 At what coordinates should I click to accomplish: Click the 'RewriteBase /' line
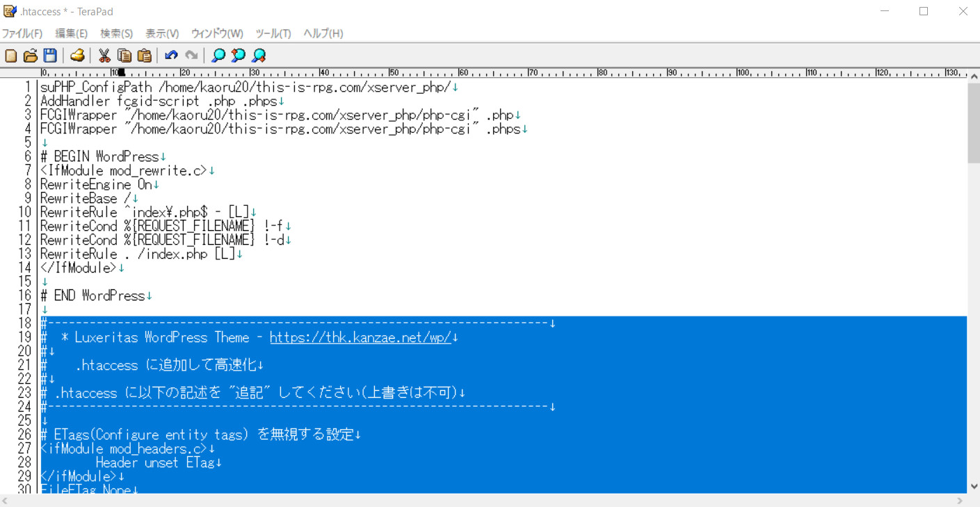coord(86,198)
